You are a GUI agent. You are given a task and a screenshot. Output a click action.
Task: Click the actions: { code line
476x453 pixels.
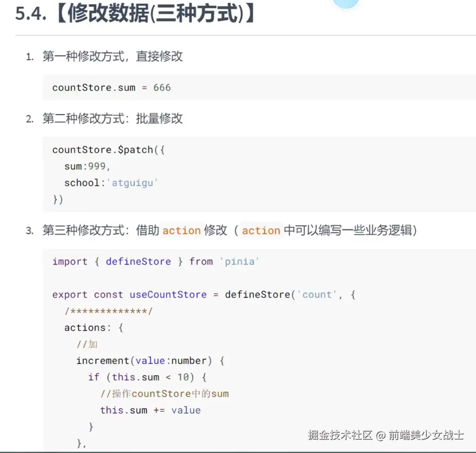[x=94, y=328]
